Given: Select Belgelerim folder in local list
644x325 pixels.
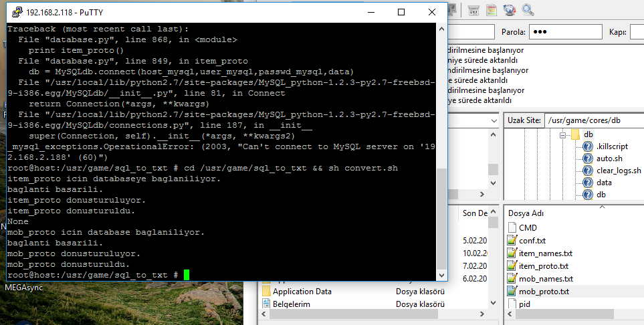Looking at the screenshot, I should click(x=291, y=304).
